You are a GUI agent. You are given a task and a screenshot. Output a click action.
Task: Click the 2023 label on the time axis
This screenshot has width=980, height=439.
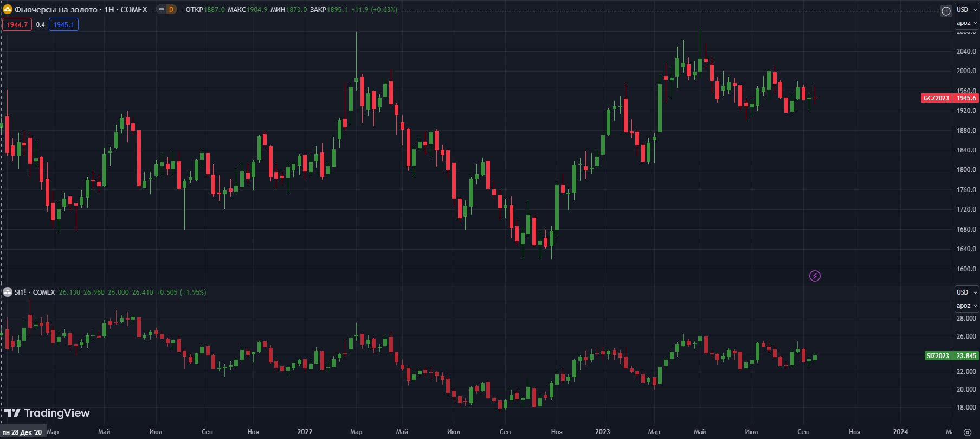click(x=602, y=432)
